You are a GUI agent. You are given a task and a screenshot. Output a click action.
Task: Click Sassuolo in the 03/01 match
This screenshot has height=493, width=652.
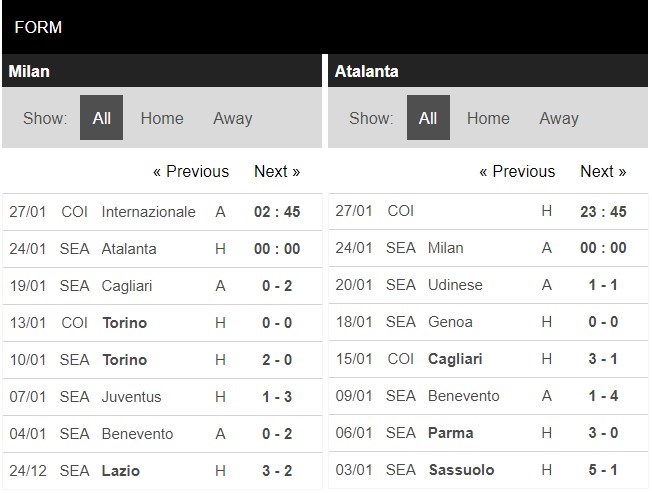point(462,470)
